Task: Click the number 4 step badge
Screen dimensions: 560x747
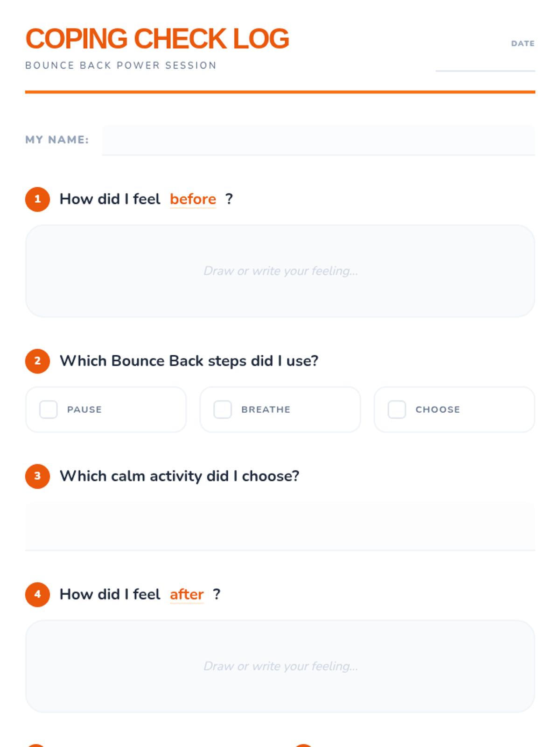Action: pos(37,594)
